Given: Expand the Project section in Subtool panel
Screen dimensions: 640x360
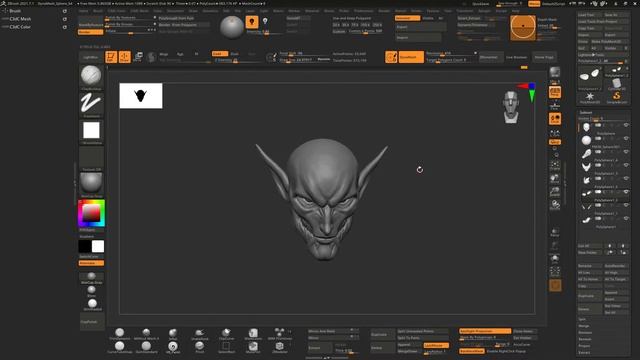Looking at the screenshot, I should 584,346.
